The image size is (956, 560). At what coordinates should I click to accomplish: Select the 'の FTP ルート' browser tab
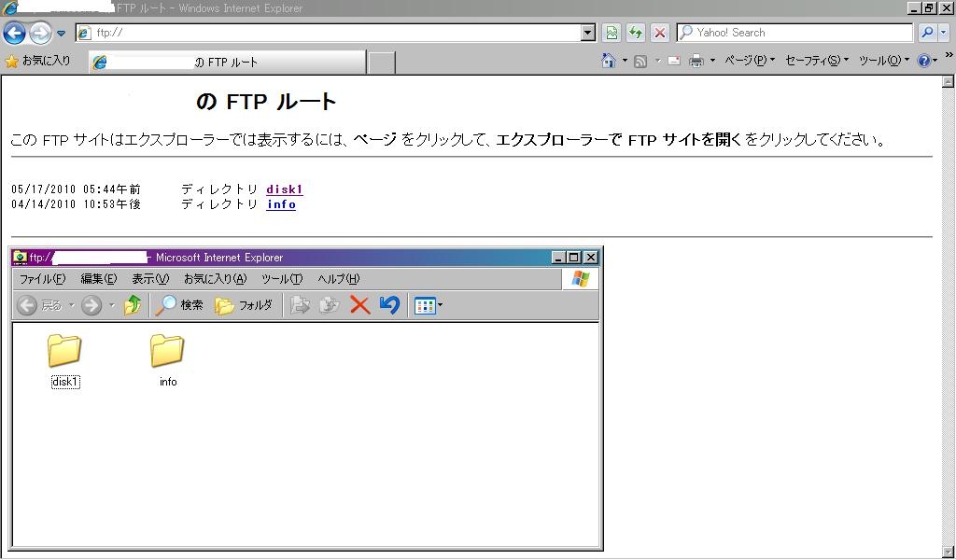coord(228,63)
